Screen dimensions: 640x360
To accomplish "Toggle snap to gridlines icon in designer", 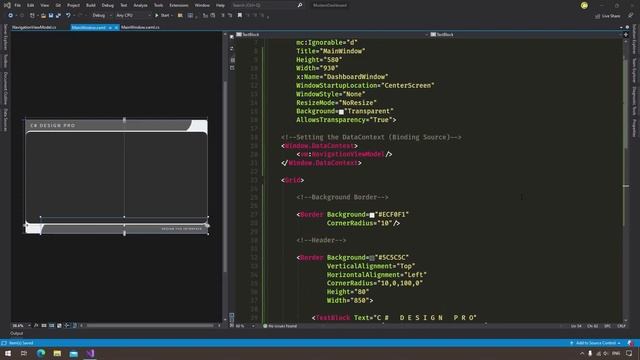I will tap(51, 326).
